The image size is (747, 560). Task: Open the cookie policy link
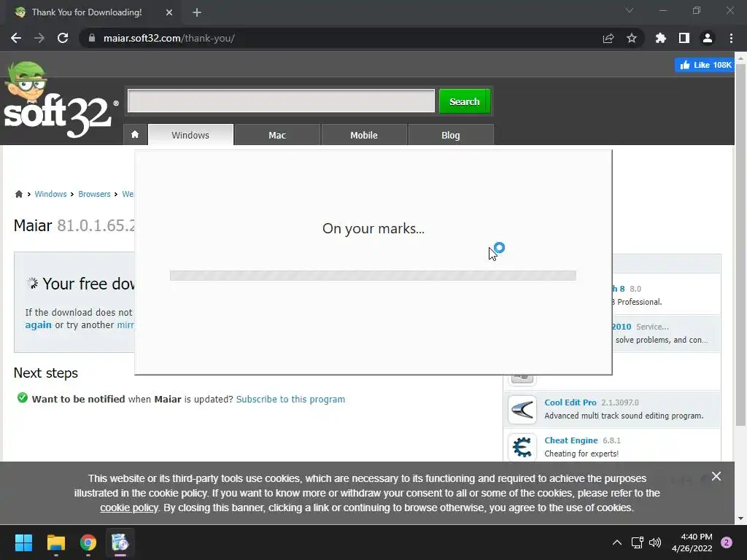pyautogui.click(x=128, y=507)
